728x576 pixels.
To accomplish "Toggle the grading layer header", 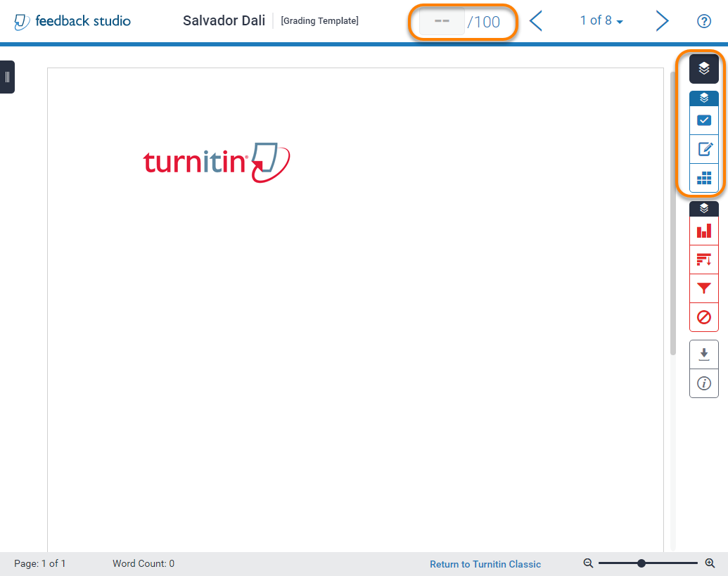I will coord(704,98).
